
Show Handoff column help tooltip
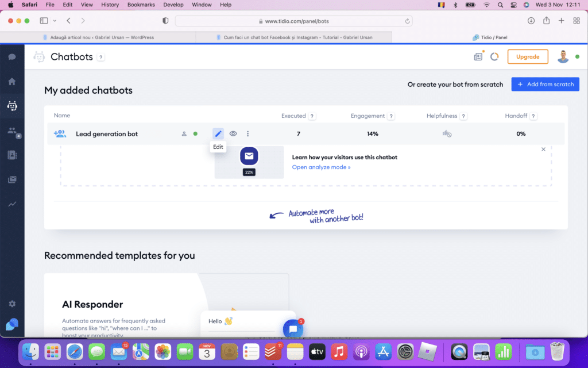pyautogui.click(x=533, y=116)
